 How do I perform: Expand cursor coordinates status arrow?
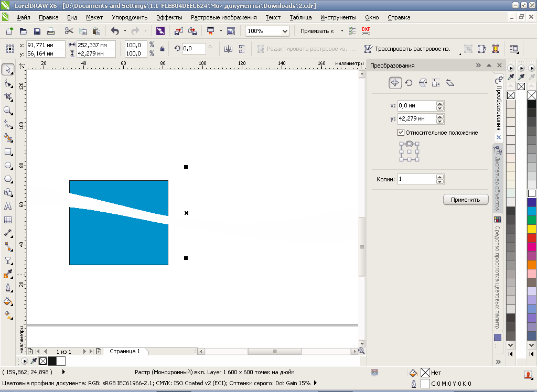[x=63, y=372]
